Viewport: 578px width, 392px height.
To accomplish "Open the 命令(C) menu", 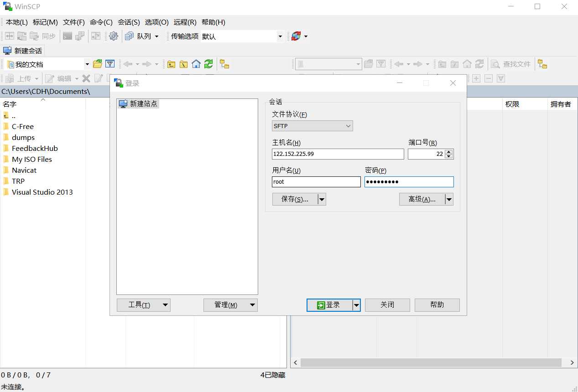I will (x=101, y=22).
